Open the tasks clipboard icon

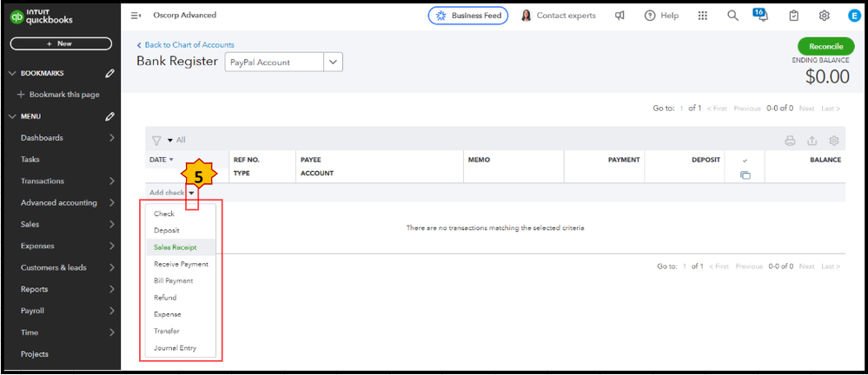tap(793, 16)
